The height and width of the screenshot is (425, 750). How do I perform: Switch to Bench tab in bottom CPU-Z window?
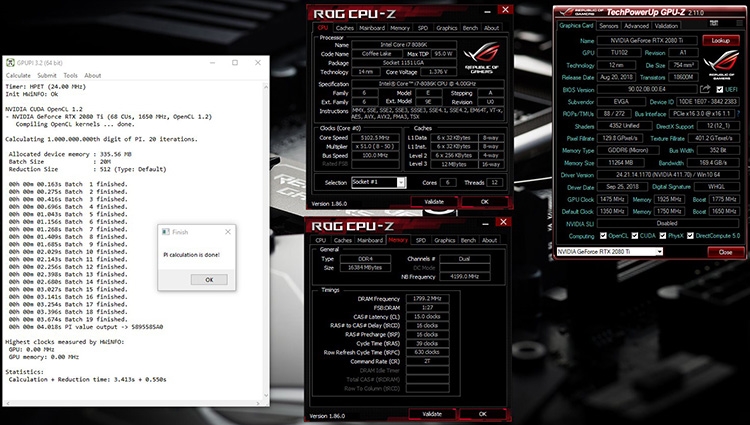[x=468, y=240]
